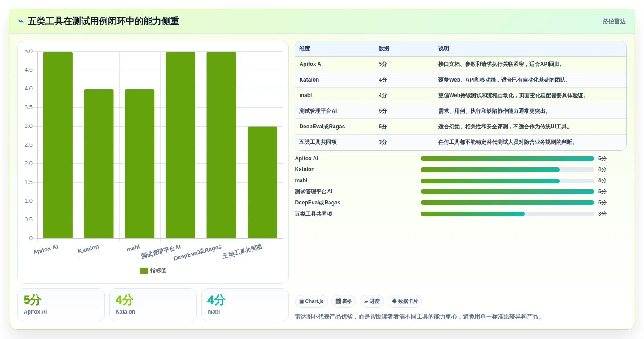Click the lightning icon beside the title
The width and height of the screenshot is (644, 339).
click(x=21, y=21)
